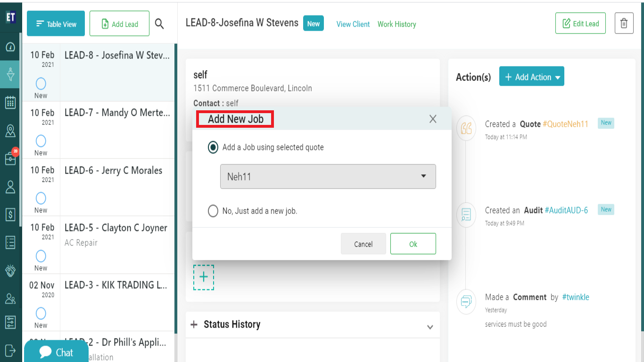This screenshot has height=362, width=644.
Task: Switch to Table View
Action: (56, 24)
